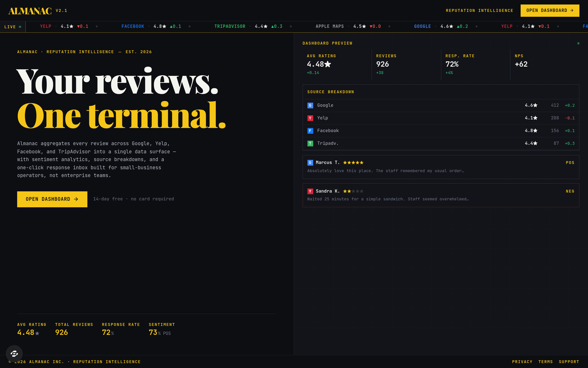The image size is (588, 368).
Task: Click the NPS +62 value
Action: click(521, 64)
